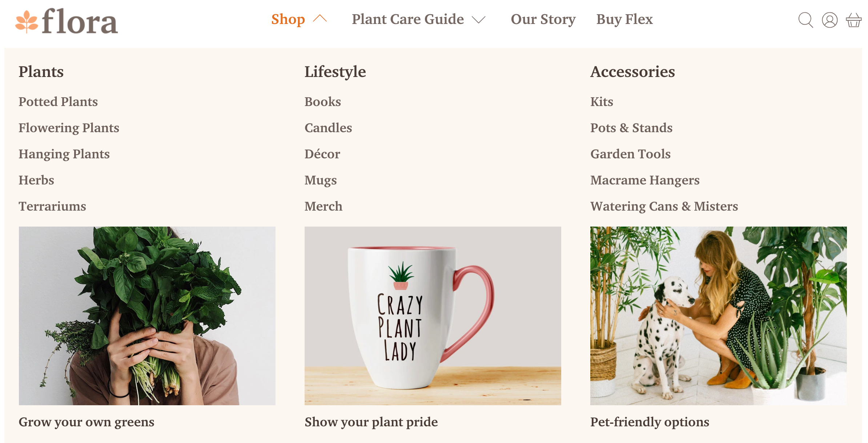Open Watering Cans & Misters
This screenshot has width=868, height=443.
pos(664,206)
